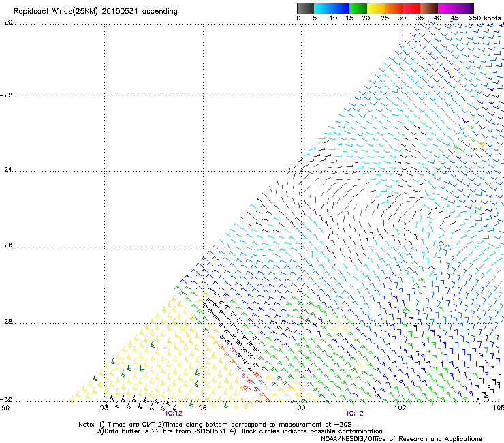This screenshot has height=443, width=504.
Task: Select the '96' longitude axis label
Action: click(x=202, y=408)
